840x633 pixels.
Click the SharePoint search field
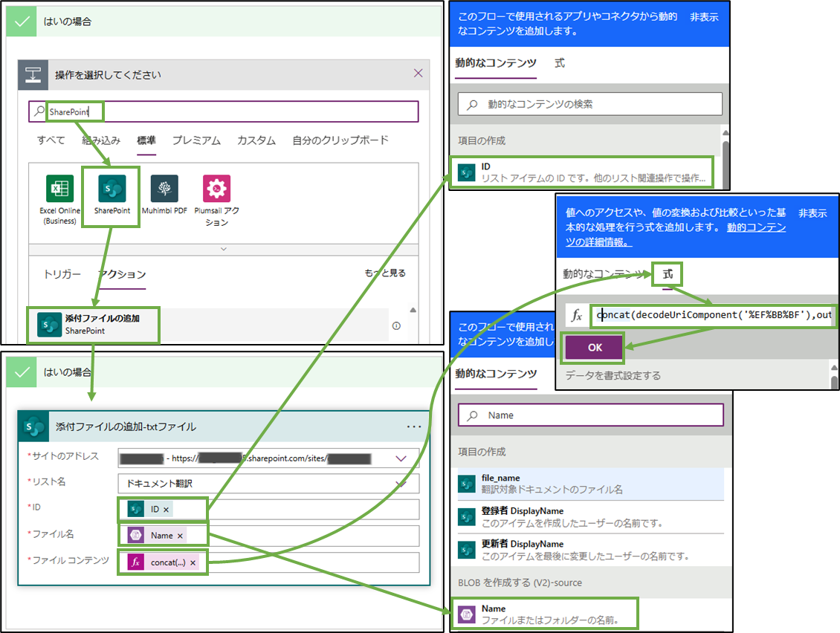(x=224, y=112)
